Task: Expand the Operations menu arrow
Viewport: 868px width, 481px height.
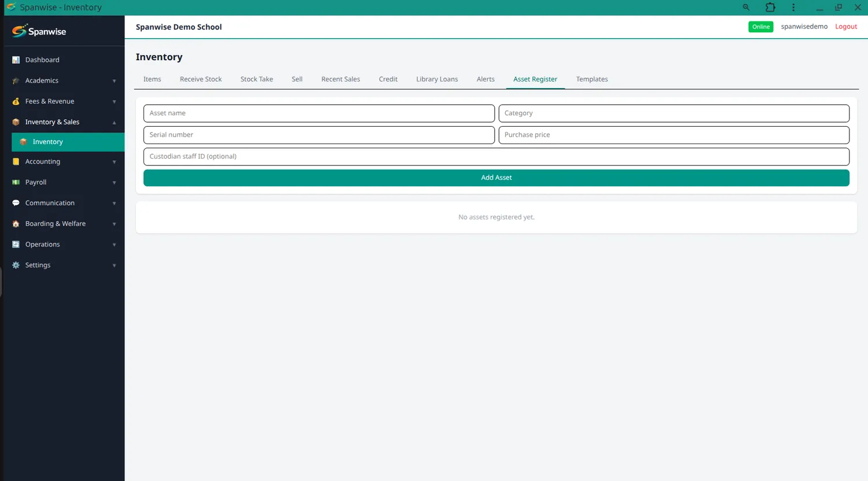Action: [x=114, y=245]
